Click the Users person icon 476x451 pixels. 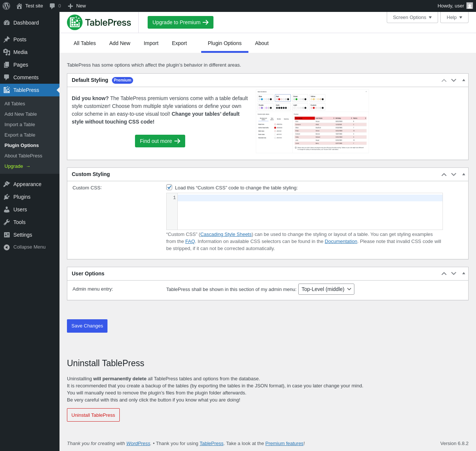[x=7, y=209]
